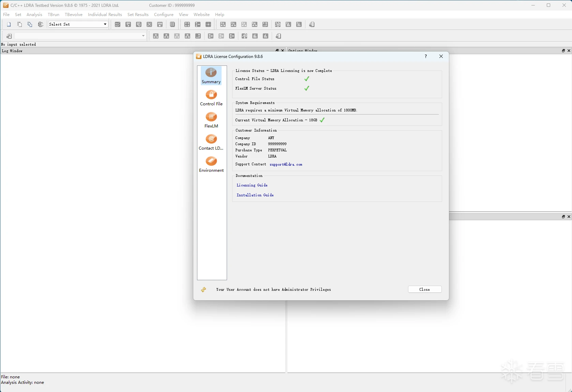Open the TBrun menu
The height and width of the screenshot is (392, 572).
(54, 15)
